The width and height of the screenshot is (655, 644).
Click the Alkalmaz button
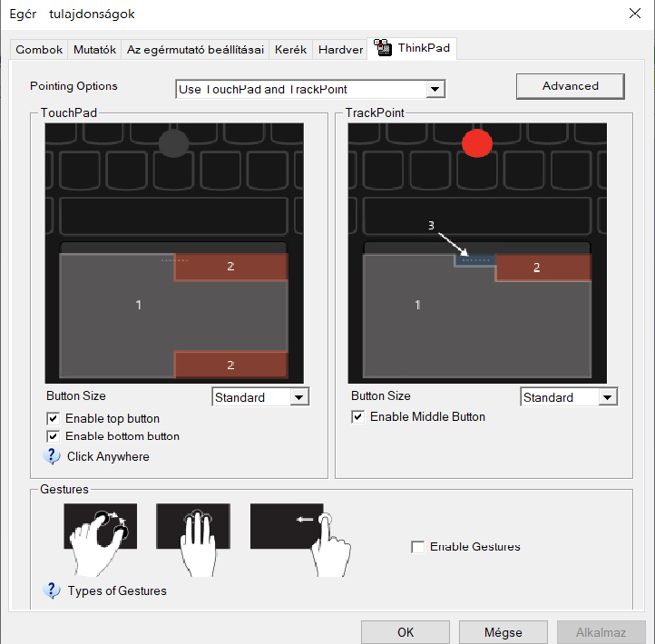point(601,632)
